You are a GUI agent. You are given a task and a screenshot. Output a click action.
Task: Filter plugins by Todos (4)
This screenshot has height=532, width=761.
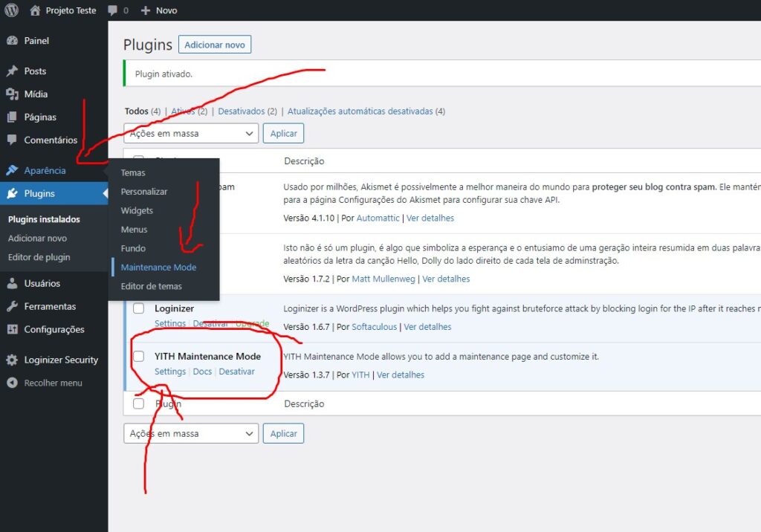point(143,111)
